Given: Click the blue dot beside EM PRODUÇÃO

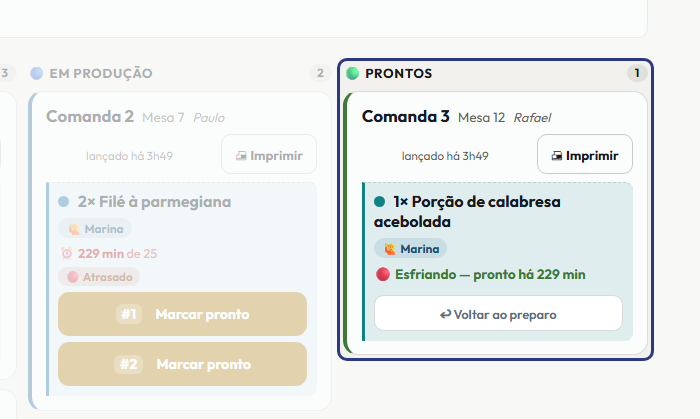Looking at the screenshot, I should (37, 73).
